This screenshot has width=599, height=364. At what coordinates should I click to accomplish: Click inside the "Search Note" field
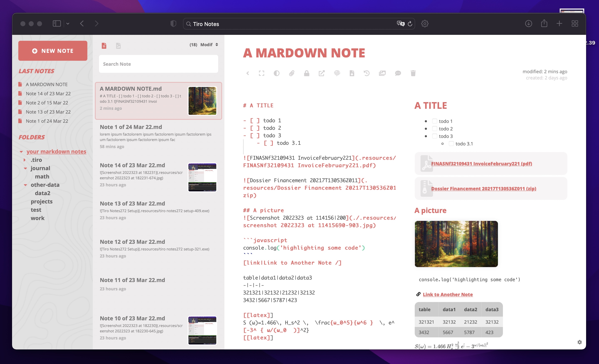(x=158, y=64)
